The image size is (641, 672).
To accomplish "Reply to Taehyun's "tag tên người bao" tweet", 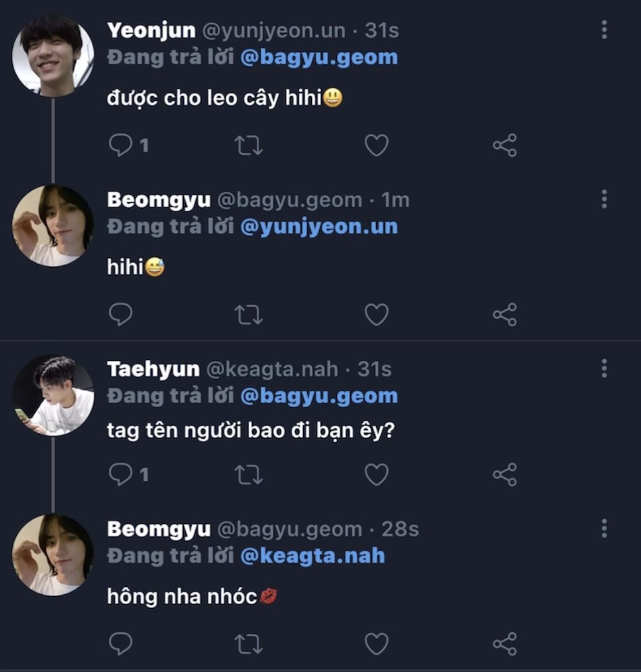I will (121, 475).
